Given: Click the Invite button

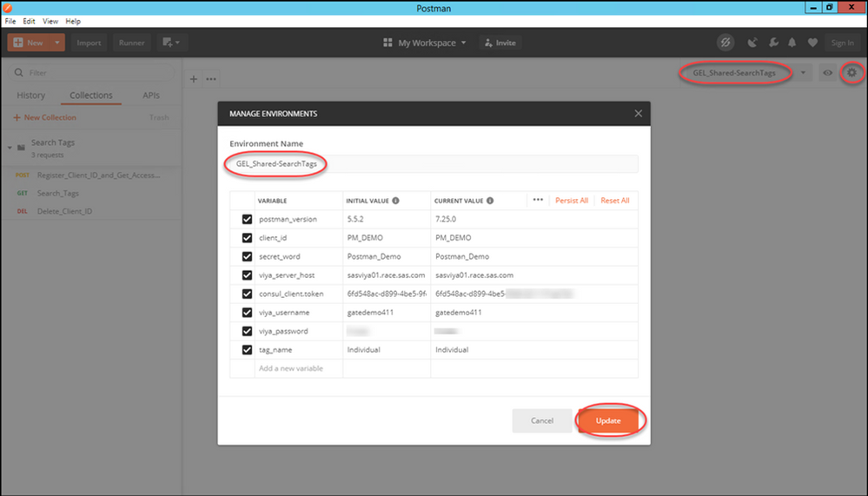Looking at the screenshot, I should tap(500, 43).
